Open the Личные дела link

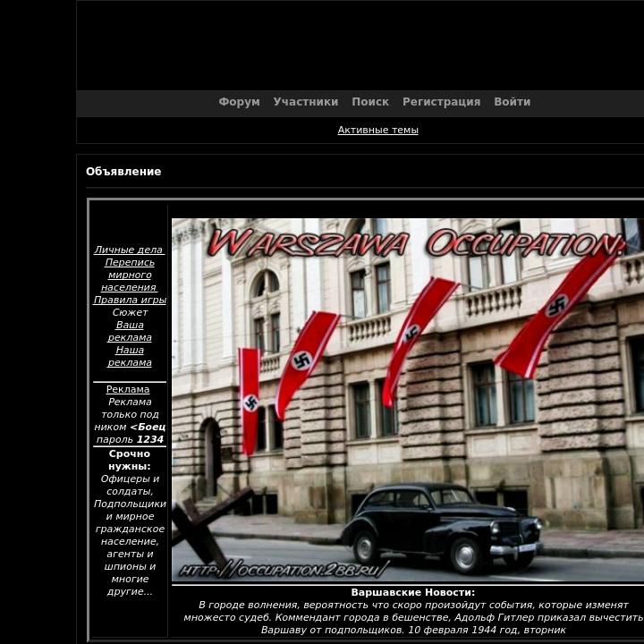(129, 250)
